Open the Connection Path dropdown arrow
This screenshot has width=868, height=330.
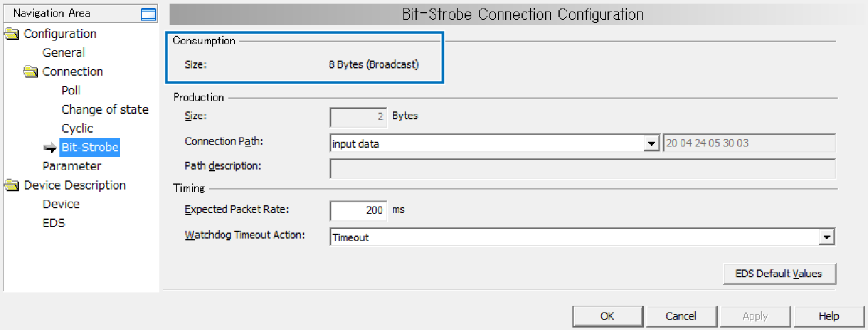pyautogui.click(x=652, y=144)
